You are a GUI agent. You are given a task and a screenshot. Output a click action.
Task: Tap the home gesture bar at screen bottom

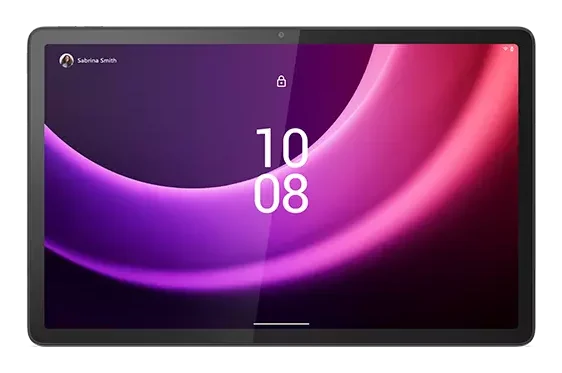pos(281,324)
